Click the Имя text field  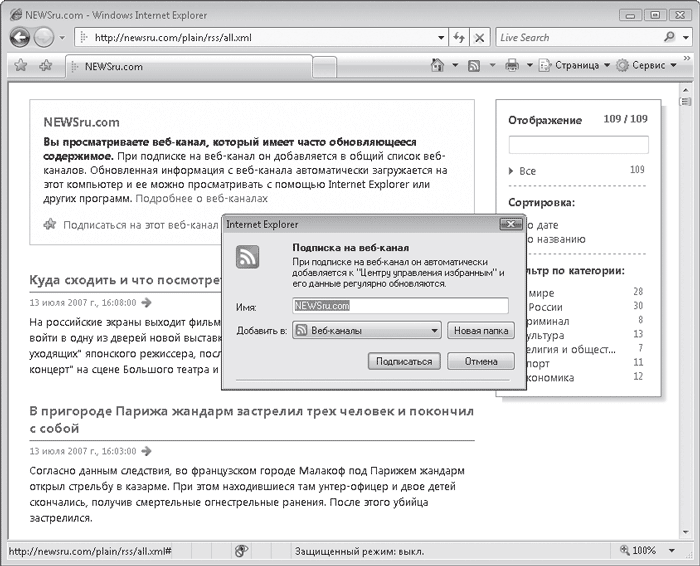click(400, 306)
